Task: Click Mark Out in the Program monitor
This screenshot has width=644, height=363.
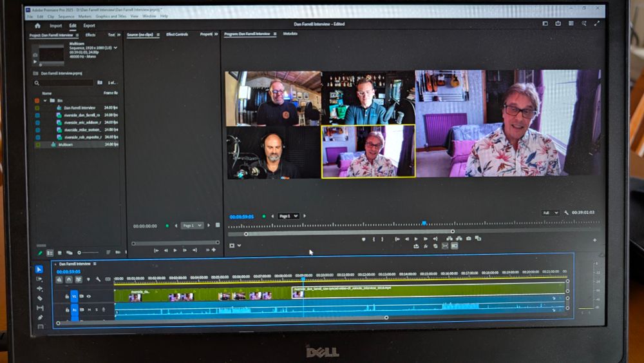Action: click(x=383, y=239)
